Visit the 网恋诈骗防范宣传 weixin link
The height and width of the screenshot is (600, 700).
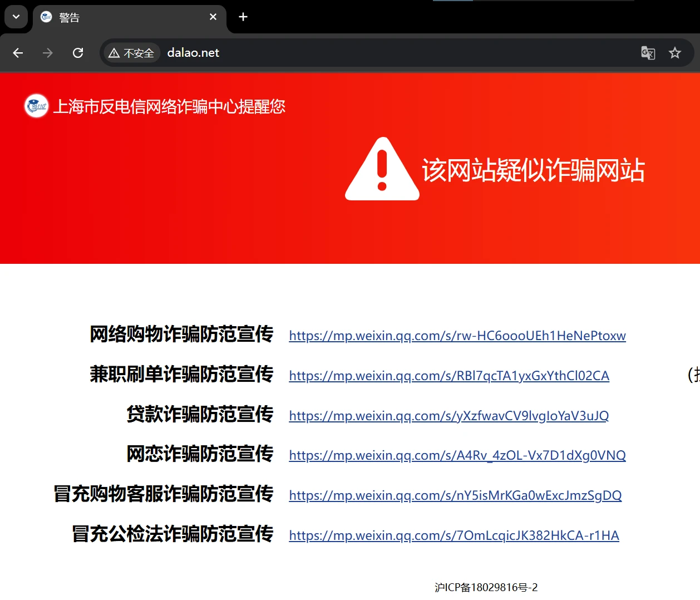457,455
